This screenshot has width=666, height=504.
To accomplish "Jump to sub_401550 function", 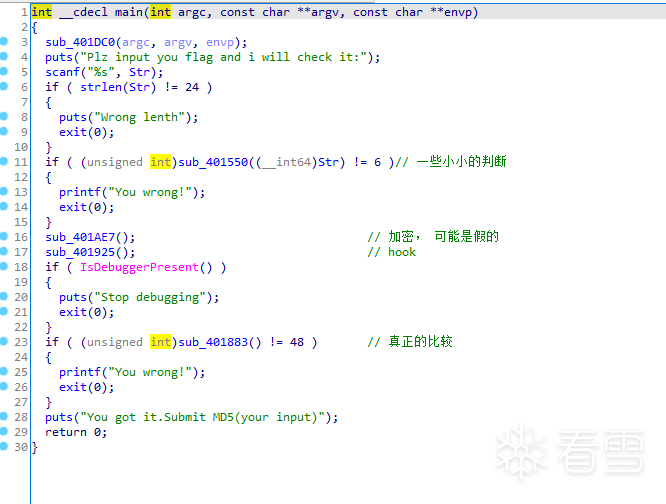I will (x=213, y=162).
